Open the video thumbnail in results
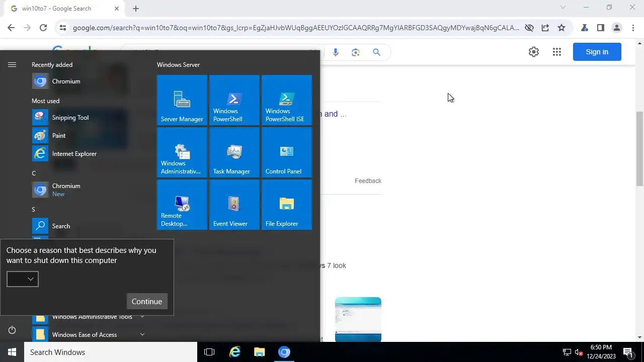The width and height of the screenshot is (644, 362). click(x=358, y=319)
